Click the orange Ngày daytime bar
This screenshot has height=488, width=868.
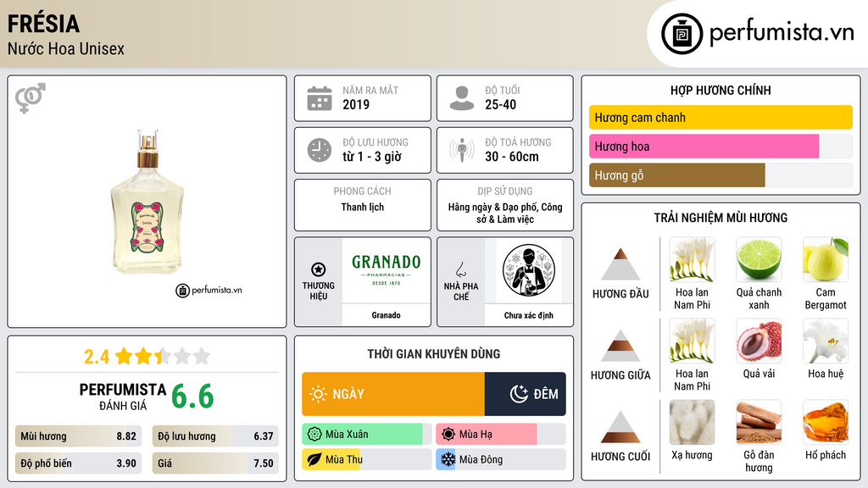point(393,394)
